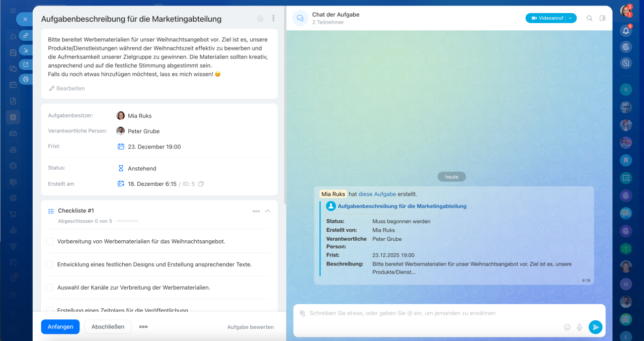Click Bearbeiten to edit description
The image size is (644, 341).
(x=67, y=88)
